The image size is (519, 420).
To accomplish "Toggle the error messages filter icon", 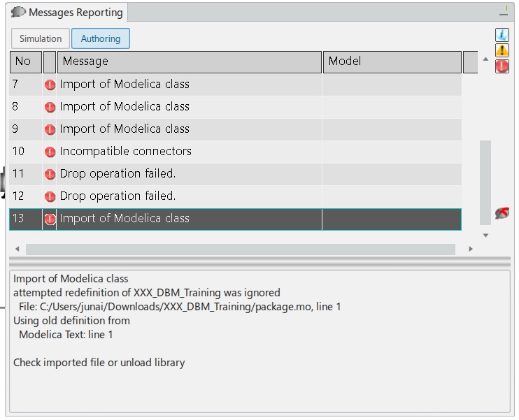I will (502, 66).
